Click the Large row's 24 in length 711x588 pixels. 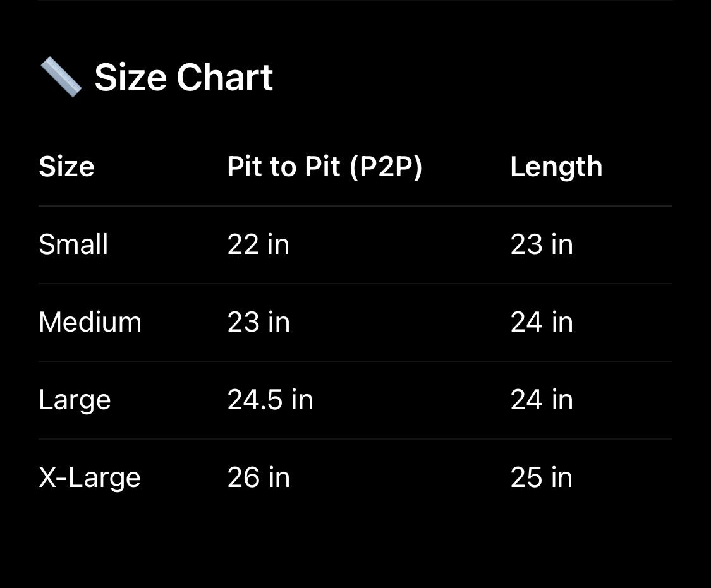click(541, 400)
